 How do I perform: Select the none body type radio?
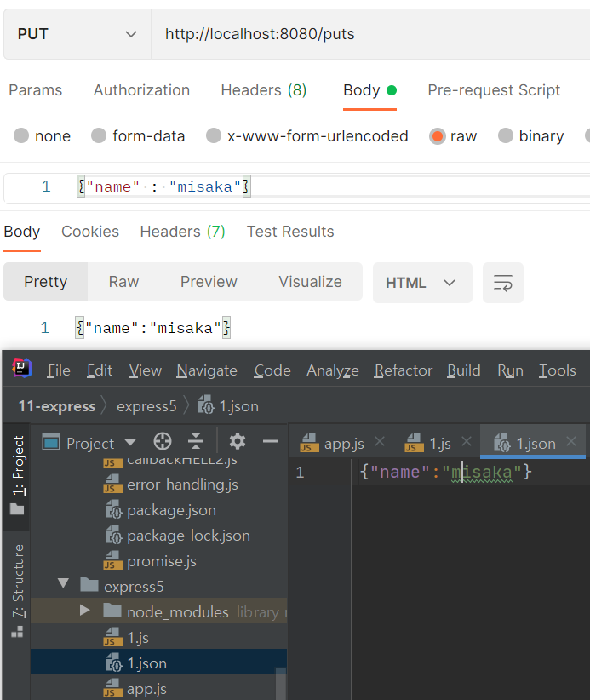pos(21,135)
